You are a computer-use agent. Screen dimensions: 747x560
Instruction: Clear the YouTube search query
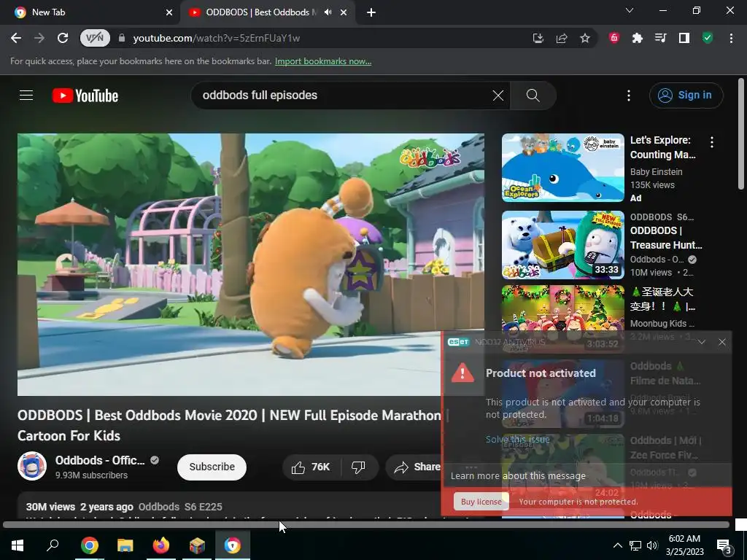[498, 96]
